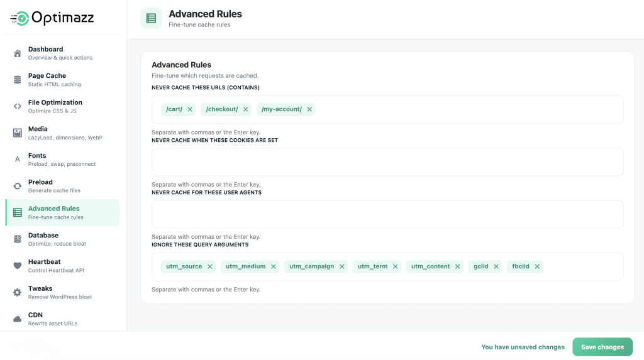Image resolution: width=644 pixels, height=360 pixels.
Task: Click the gclid tag label
Action: point(481,266)
